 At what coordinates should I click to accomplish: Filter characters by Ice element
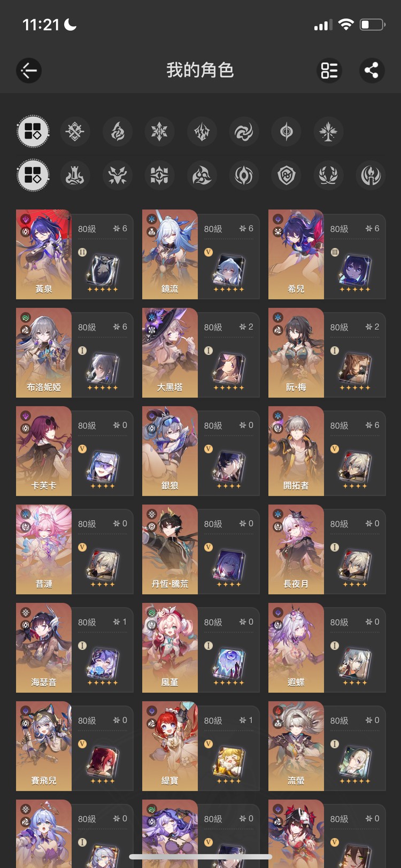159,131
